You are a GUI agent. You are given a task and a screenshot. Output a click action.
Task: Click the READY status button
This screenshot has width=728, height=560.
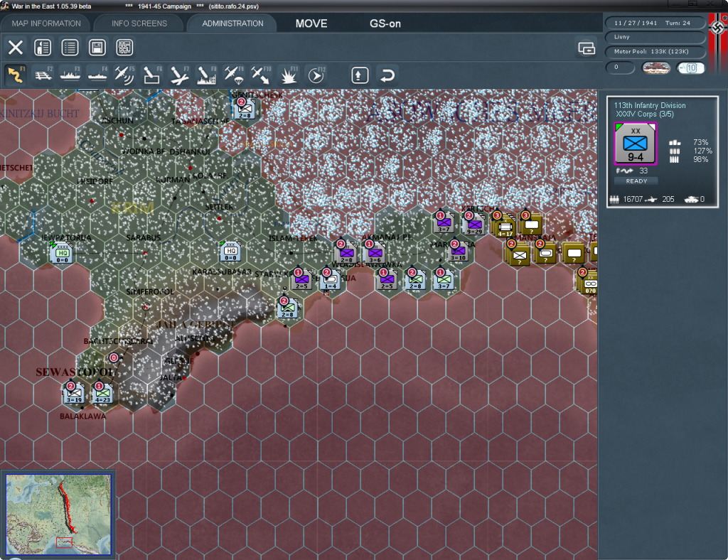636,181
